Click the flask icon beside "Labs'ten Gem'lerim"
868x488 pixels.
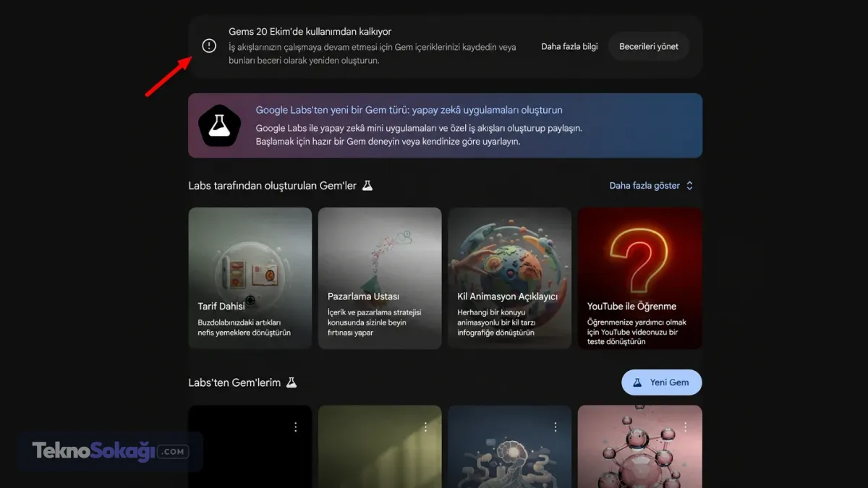[x=292, y=382]
